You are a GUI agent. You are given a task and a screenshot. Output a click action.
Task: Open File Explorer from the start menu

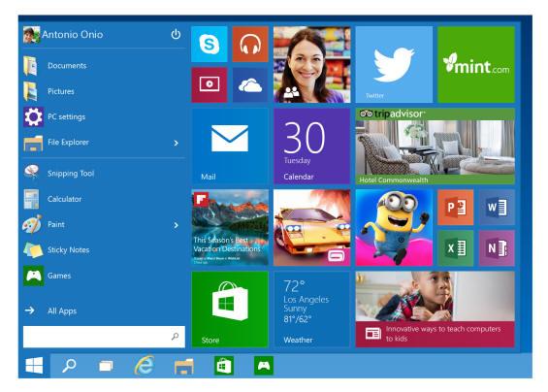(104, 143)
